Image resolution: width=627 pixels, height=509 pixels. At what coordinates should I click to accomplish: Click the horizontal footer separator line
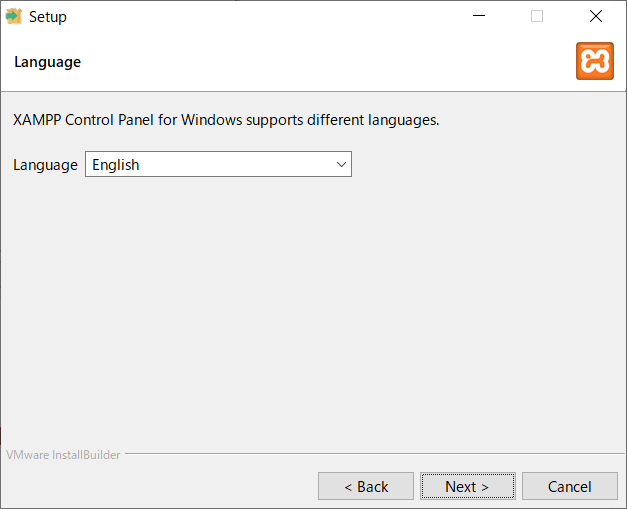pyautogui.click(x=375, y=454)
